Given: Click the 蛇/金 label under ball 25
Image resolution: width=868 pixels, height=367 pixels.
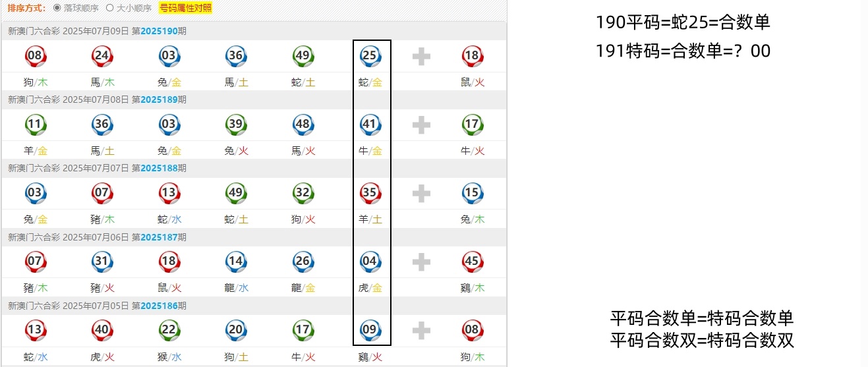Looking at the screenshot, I should tap(370, 82).
